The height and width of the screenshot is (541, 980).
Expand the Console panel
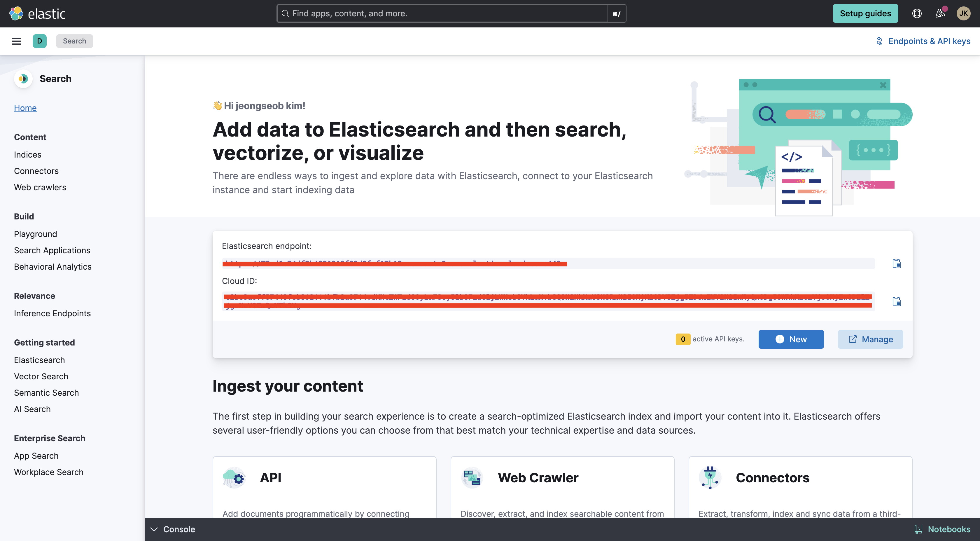tap(173, 529)
